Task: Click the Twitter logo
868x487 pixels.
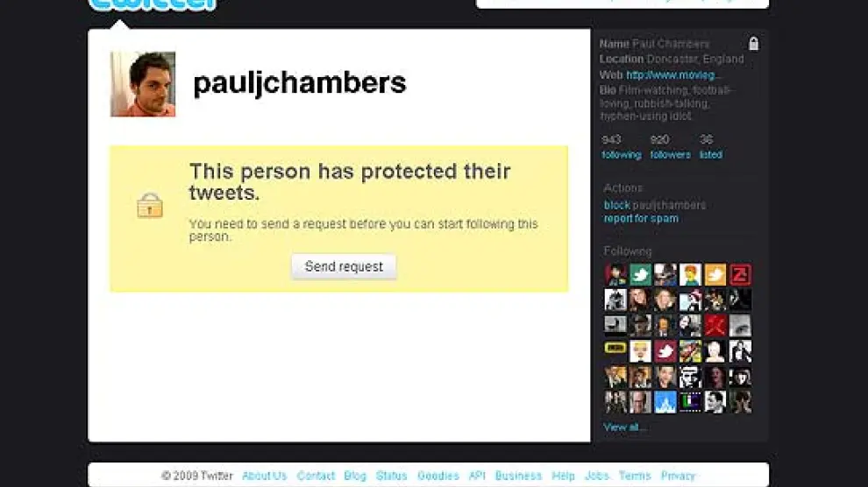Action: (x=153, y=5)
